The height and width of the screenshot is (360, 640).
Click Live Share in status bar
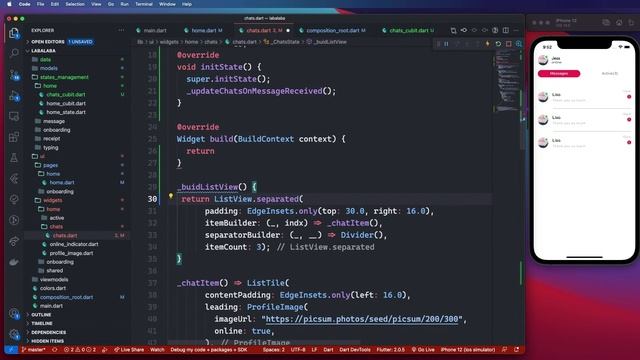click(x=129, y=350)
